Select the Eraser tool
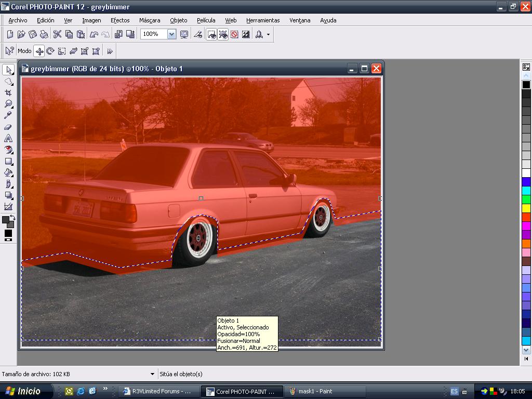Viewport: 532px width, 399px height. coord(8,127)
